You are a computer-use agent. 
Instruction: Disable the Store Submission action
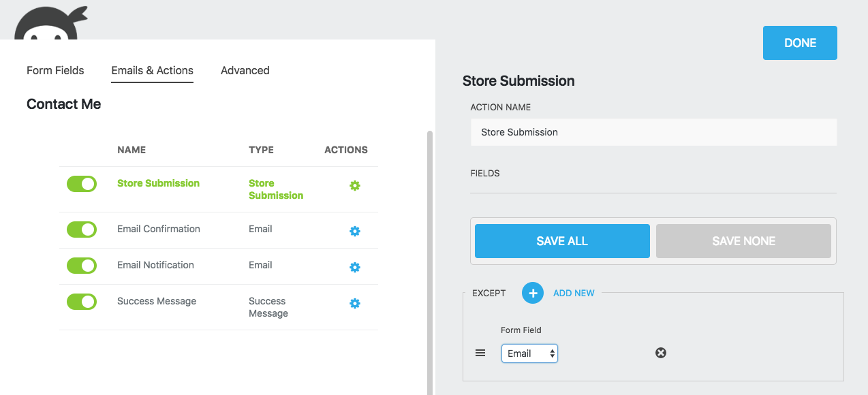pyautogui.click(x=81, y=184)
